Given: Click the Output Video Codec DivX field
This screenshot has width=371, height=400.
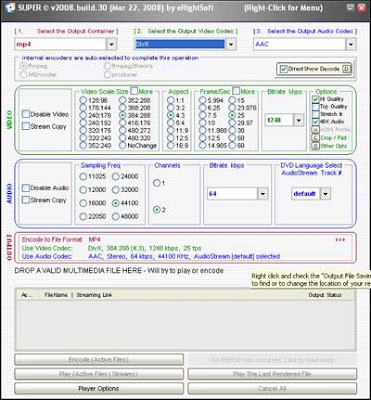Looking at the screenshot, I should point(180,44).
